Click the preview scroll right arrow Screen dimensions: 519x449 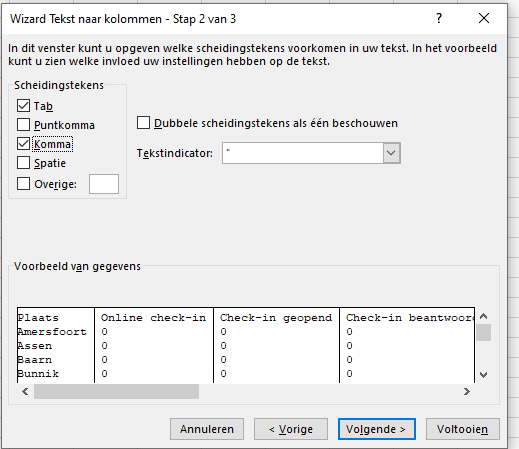click(467, 391)
